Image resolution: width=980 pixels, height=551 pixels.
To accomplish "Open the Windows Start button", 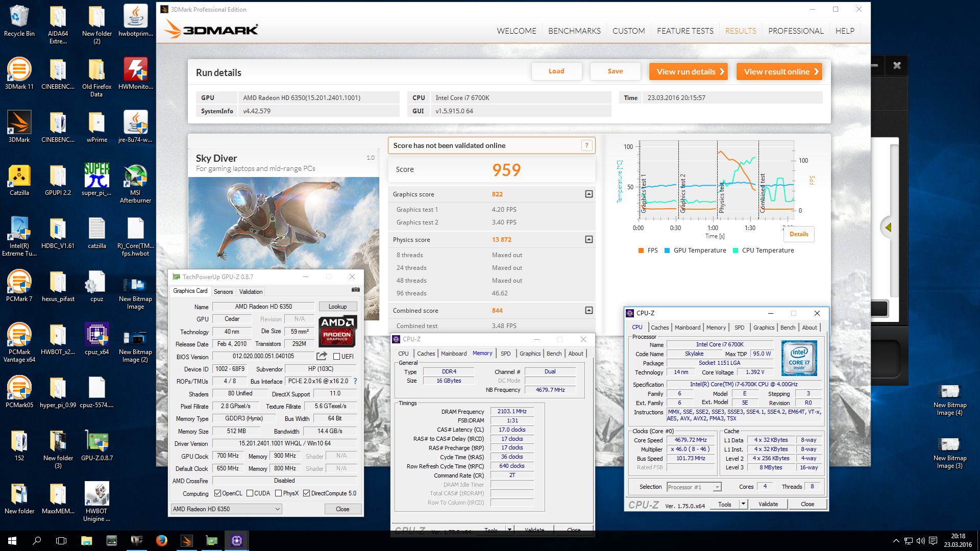I will tap(12, 540).
